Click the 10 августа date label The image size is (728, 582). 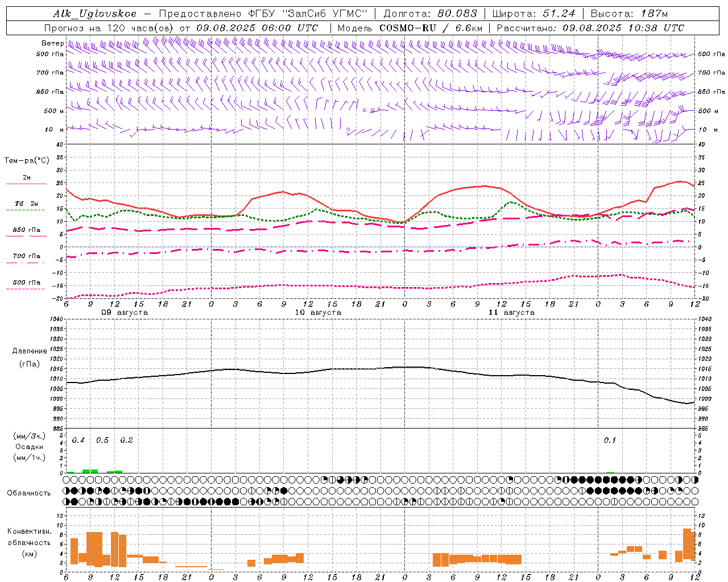click(318, 313)
